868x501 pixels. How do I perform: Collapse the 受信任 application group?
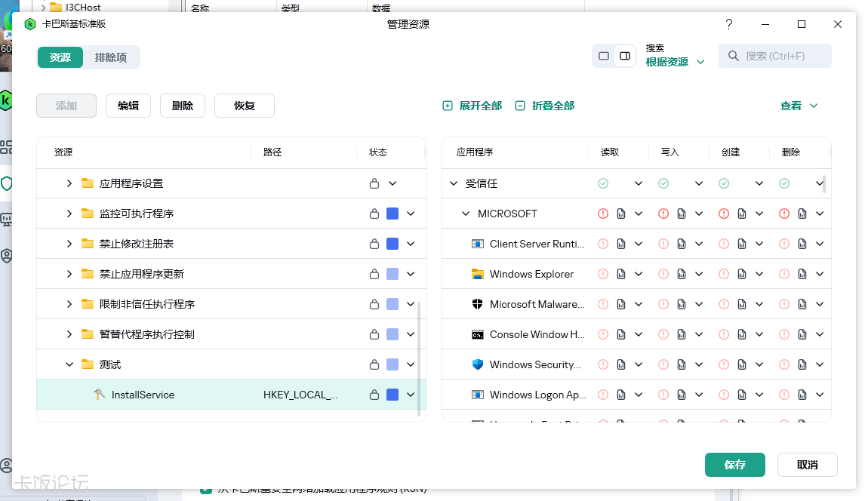point(454,183)
